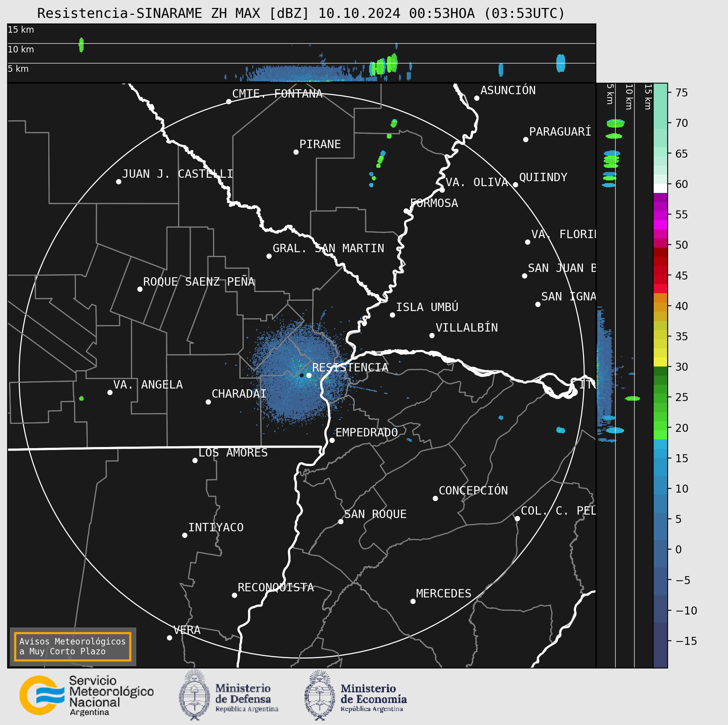Click the Juan J. Castelli marker

coord(118,182)
